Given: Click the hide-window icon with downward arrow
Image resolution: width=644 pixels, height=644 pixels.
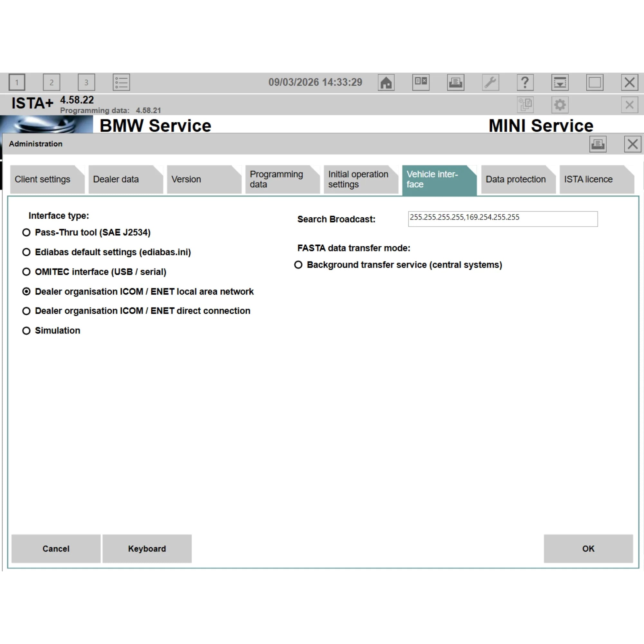Looking at the screenshot, I should point(560,82).
